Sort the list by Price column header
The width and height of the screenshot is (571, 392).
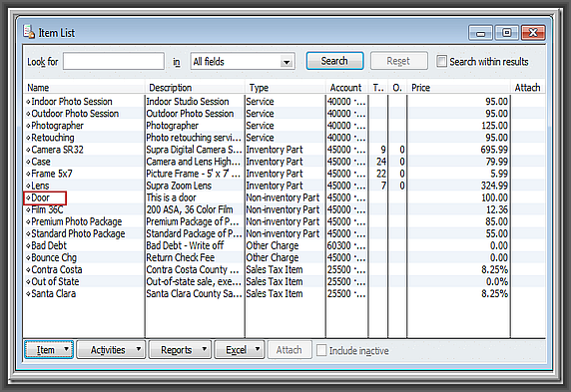(458, 88)
